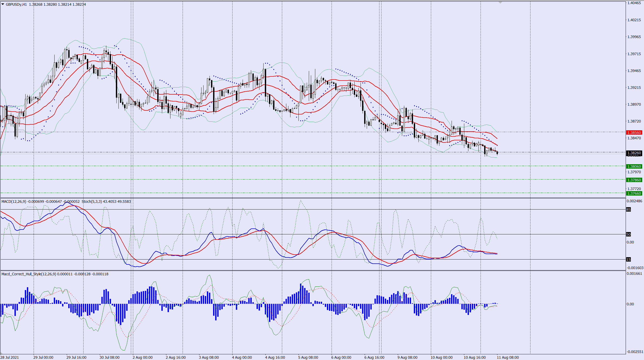Viewport: 644px width, 360px height.
Task: Click the 4 Aug 16:00 time label
Action: pyautogui.click(x=275, y=357)
